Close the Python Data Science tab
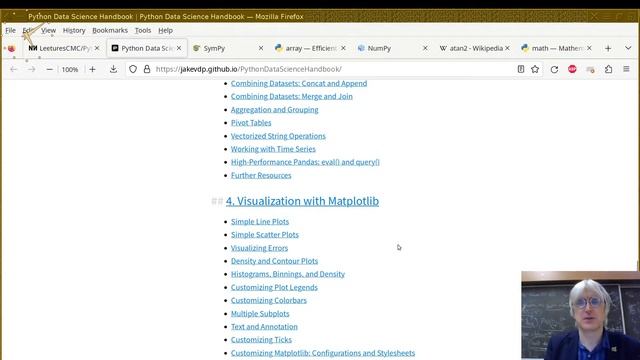The image size is (640, 360). point(179,48)
